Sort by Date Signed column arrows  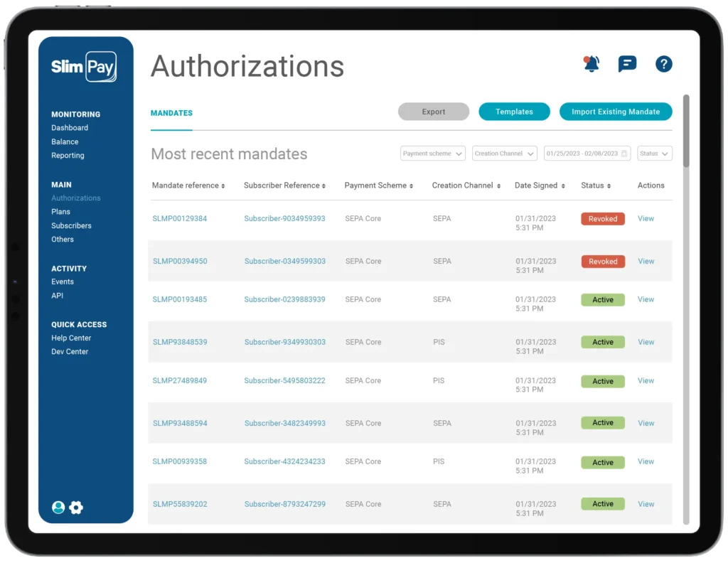563,186
